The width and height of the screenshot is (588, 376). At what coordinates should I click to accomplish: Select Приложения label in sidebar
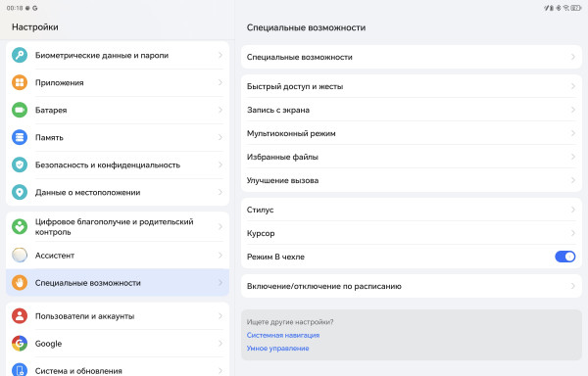pyautogui.click(x=59, y=83)
